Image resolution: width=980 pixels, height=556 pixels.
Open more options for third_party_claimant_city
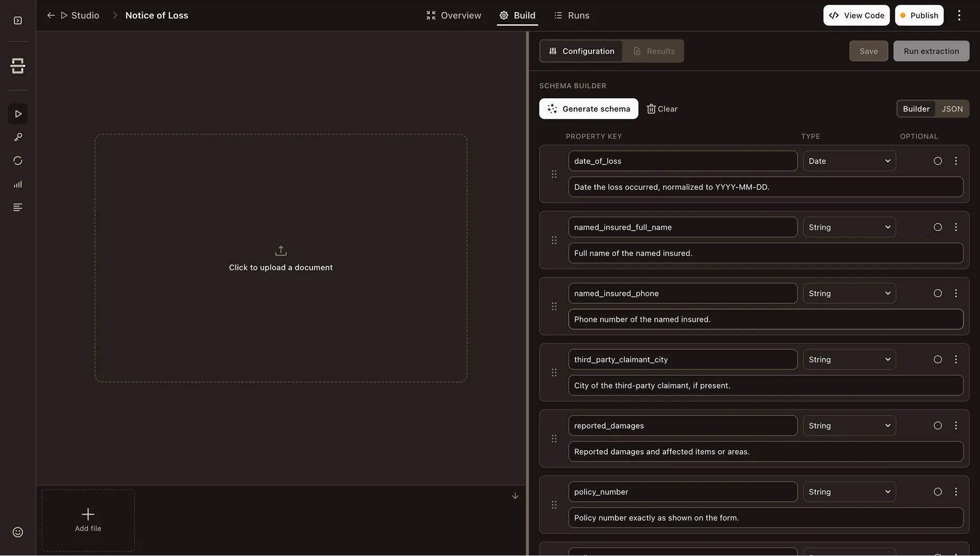coord(956,360)
